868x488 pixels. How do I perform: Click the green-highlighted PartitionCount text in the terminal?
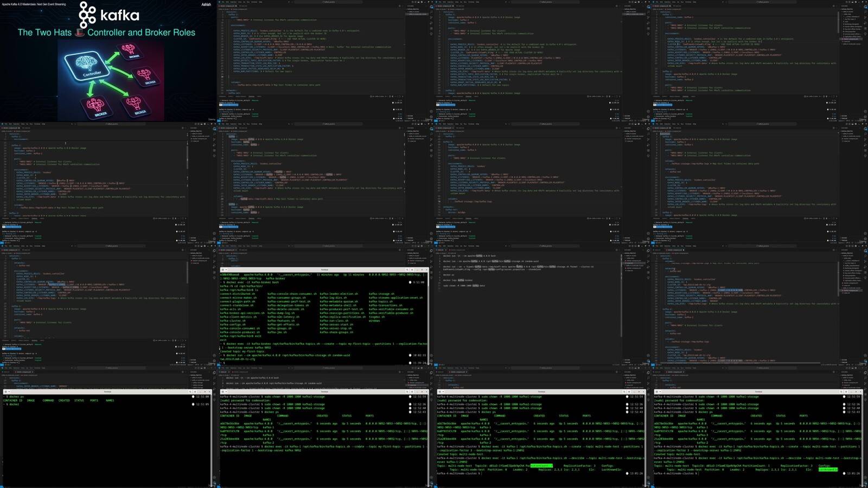[x=541, y=466]
